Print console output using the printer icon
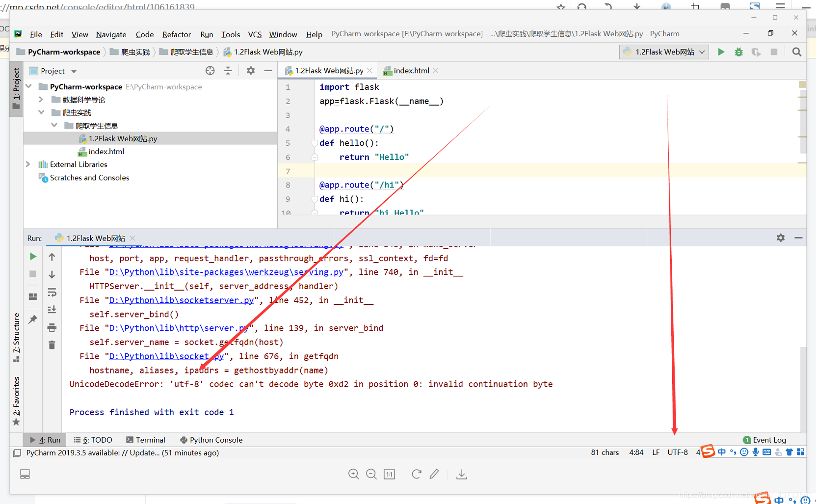 [52, 327]
